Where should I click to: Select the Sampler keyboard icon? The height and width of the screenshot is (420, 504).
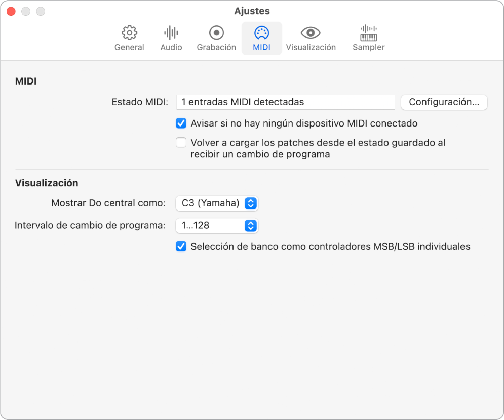click(368, 33)
